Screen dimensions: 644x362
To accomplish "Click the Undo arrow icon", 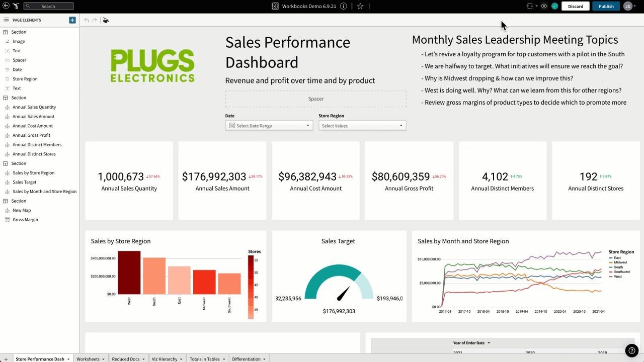I will tap(86, 20).
